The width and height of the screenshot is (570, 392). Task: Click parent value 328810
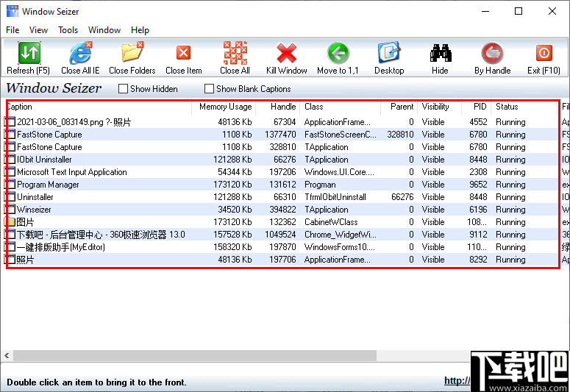click(400, 135)
